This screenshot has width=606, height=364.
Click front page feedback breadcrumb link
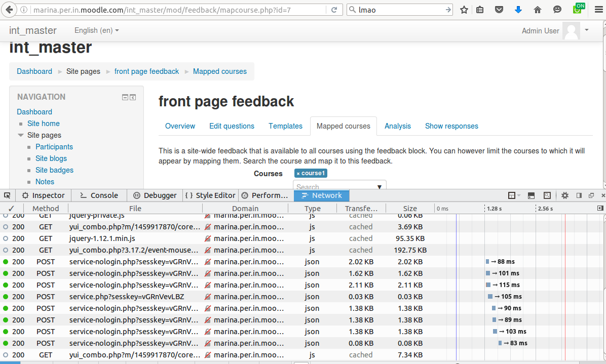[146, 71]
